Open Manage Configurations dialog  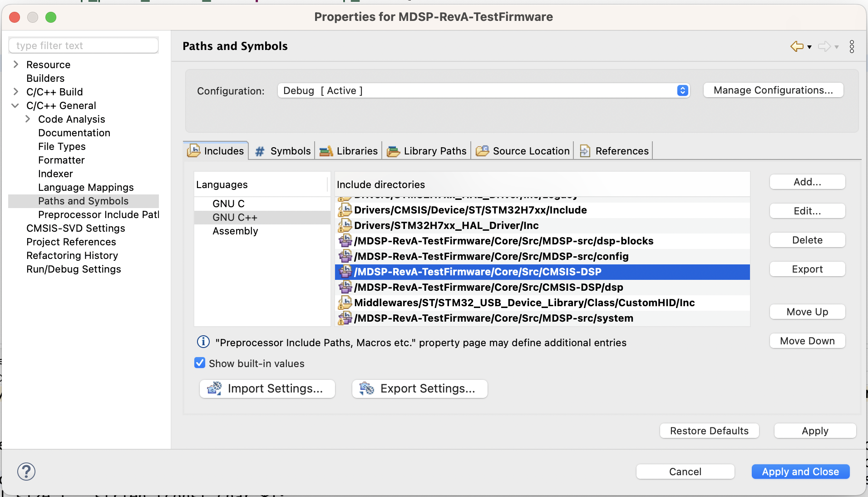pos(773,90)
